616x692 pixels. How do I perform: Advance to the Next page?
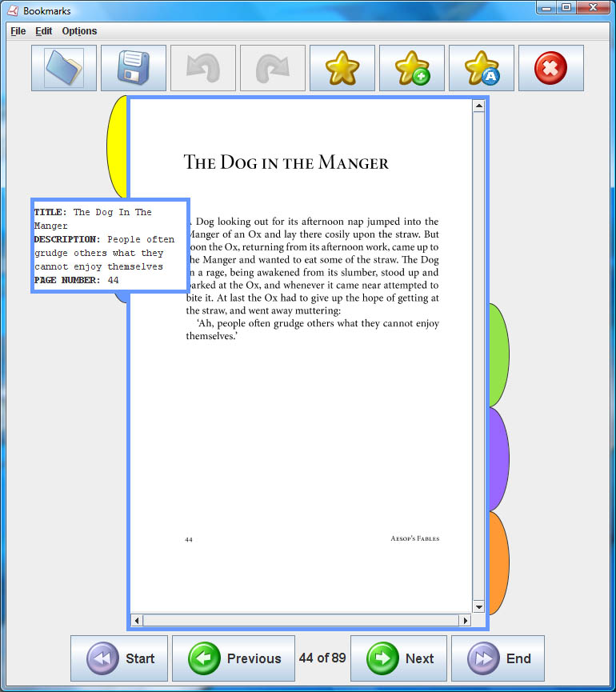click(399, 658)
